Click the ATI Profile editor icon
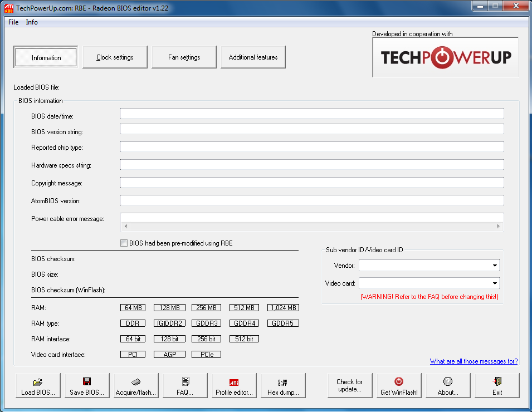532x412 pixels. (234, 382)
